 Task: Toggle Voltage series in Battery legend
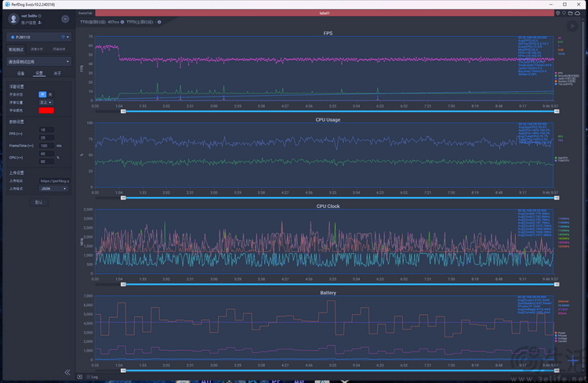[x=561, y=338]
